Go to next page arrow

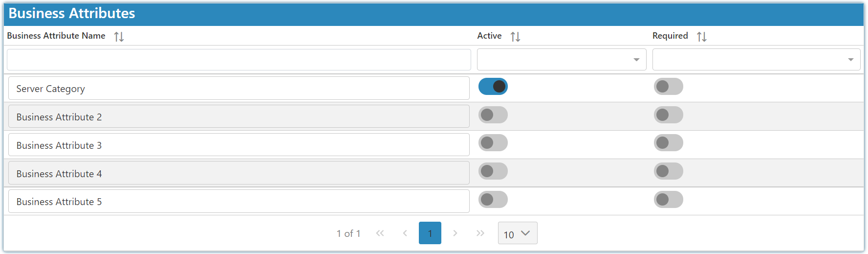[x=455, y=233]
